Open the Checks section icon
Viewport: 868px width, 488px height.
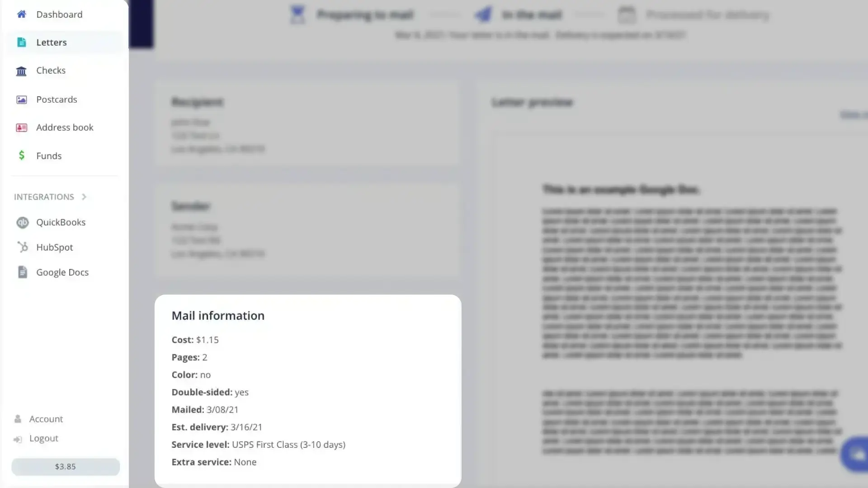(x=21, y=70)
